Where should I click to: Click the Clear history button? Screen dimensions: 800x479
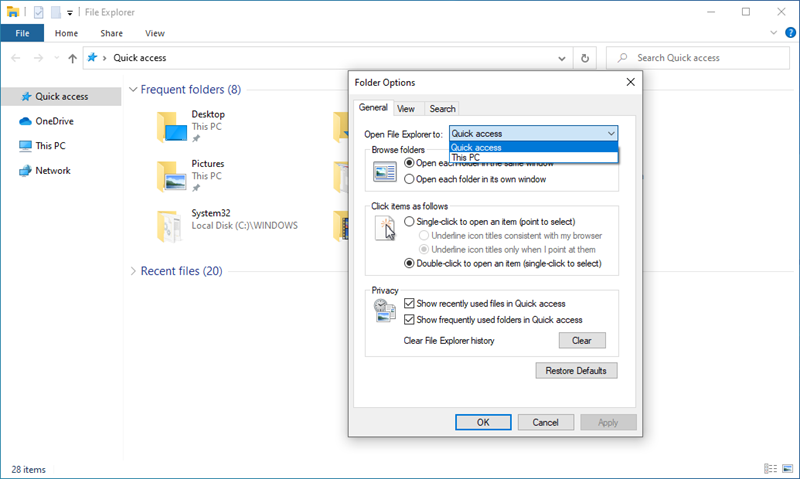[581, 341]
